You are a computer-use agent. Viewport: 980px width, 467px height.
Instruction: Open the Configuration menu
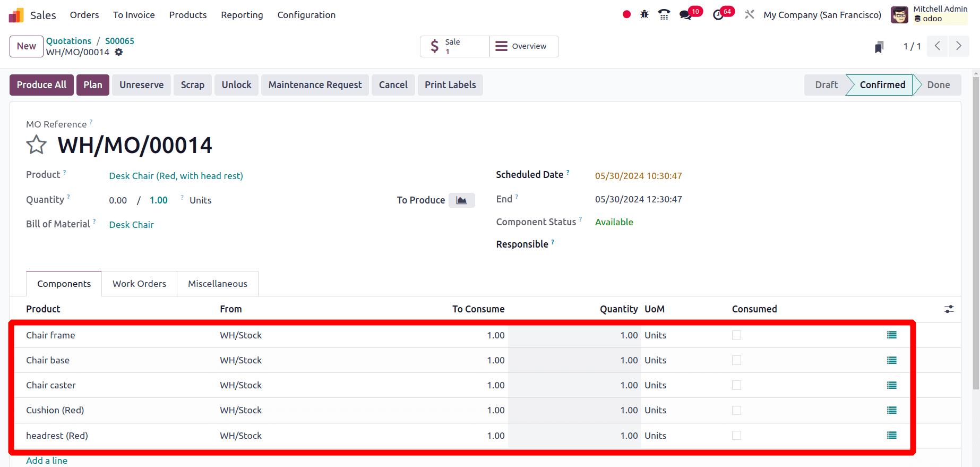pyautogui.click(x=306, y=15)
